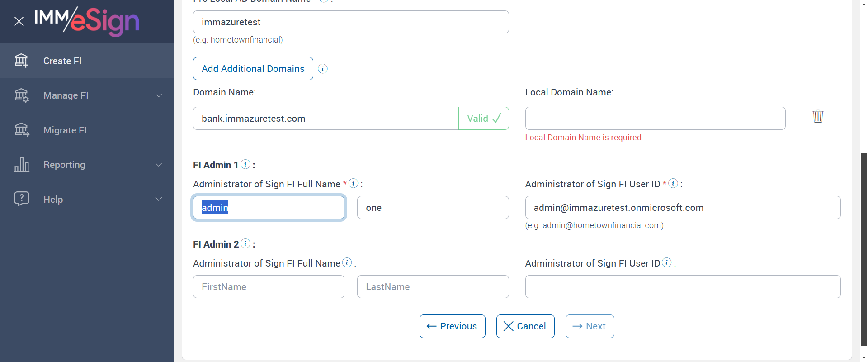Open the Migrate FI menu item
868x362 pixels.
(65, 130)
